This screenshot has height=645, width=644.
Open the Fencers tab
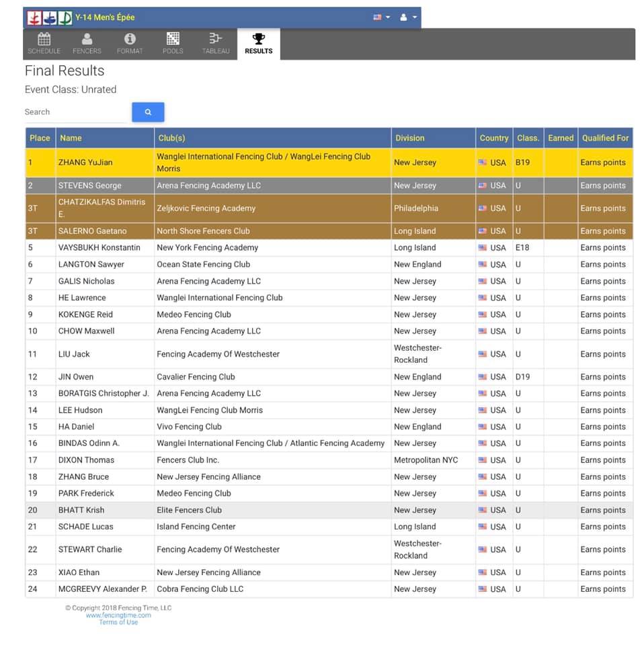pyautogui.click(x=87, y=44)
